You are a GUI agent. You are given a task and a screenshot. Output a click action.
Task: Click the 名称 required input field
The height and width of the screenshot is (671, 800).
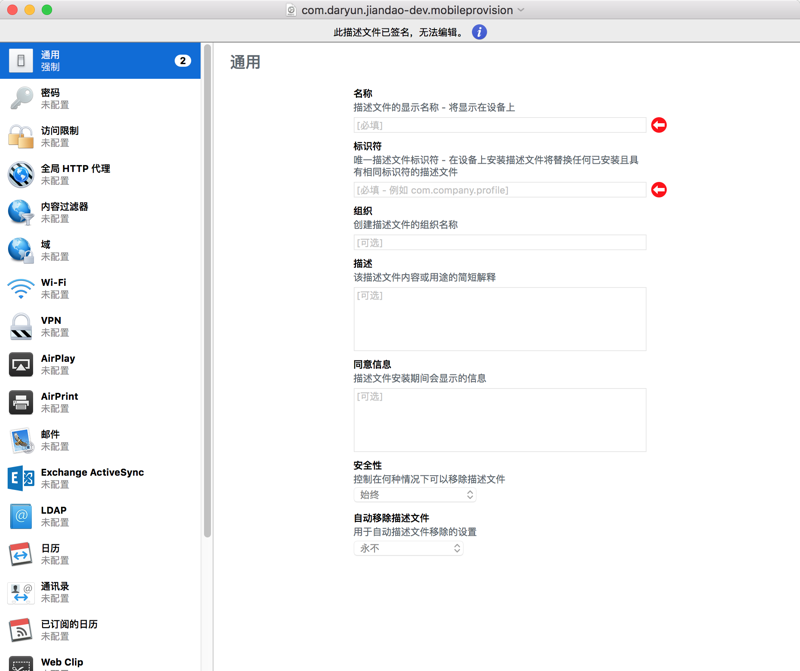click(500, 125)
